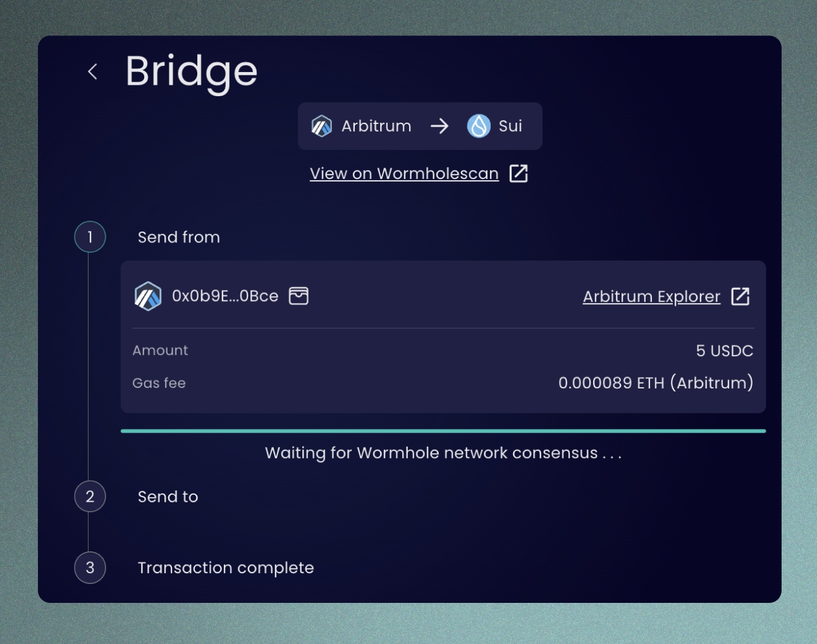Click the 0x0b9E...0Bce wallet address

(225, 296)
